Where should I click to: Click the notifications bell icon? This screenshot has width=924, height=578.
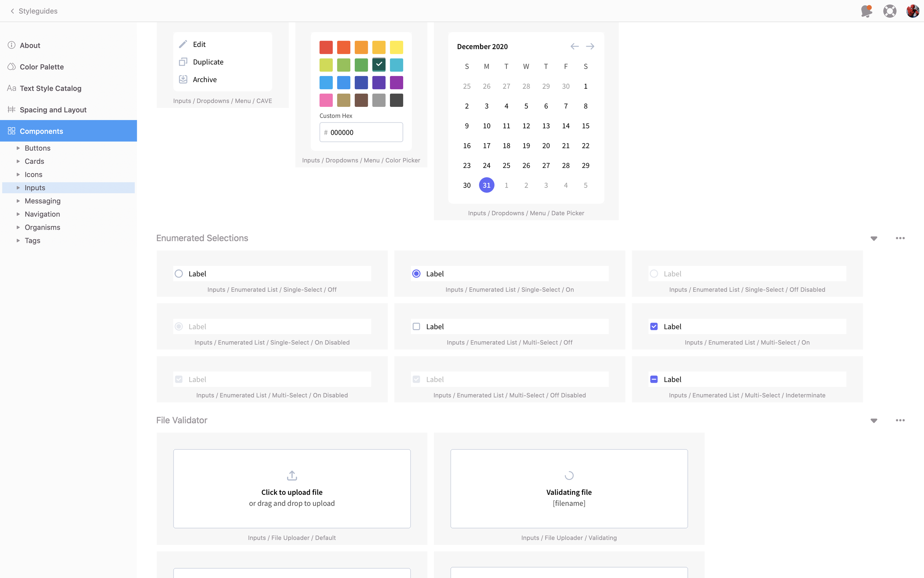tap(866, 11)
